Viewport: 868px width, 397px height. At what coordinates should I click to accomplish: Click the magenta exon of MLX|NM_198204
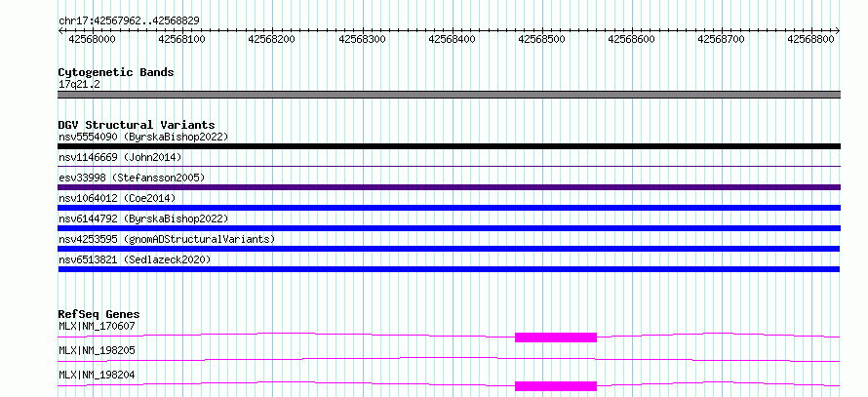tap(556, 386)
